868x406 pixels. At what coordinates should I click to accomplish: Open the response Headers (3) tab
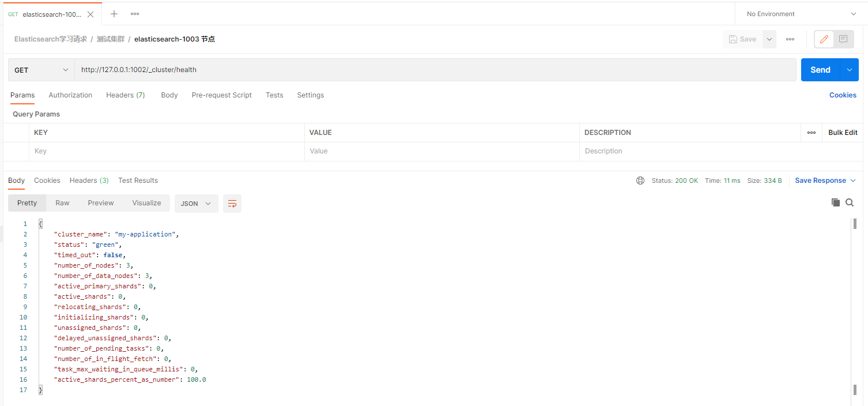[x=89, y=181]
